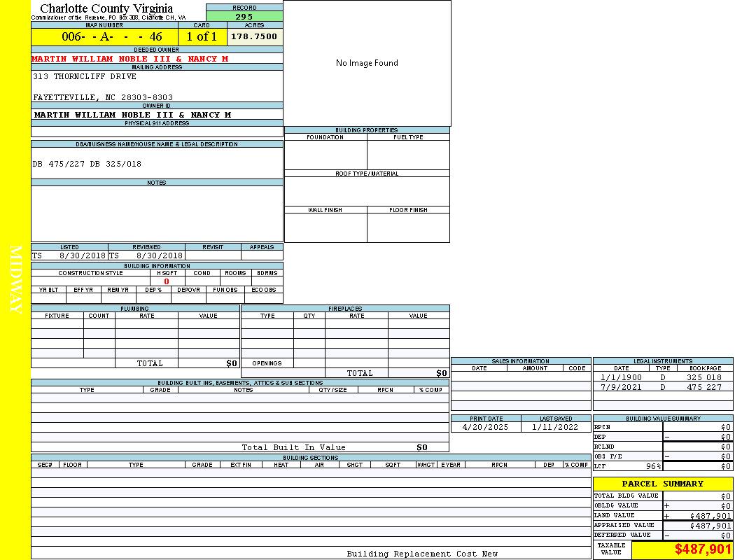This screenshot has height=560, width=735.
Task: Select the listed date 8/30/2018
Action: (82, 256)
